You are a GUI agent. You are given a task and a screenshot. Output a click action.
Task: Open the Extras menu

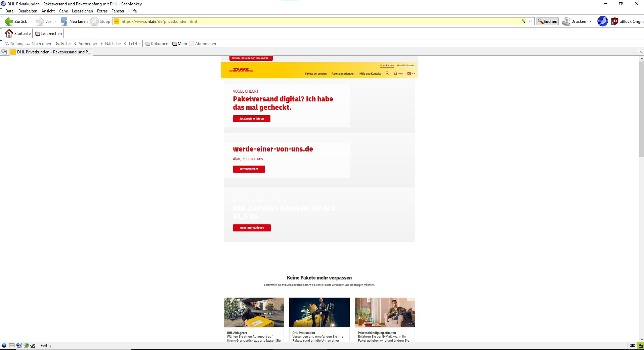[102, 11]
